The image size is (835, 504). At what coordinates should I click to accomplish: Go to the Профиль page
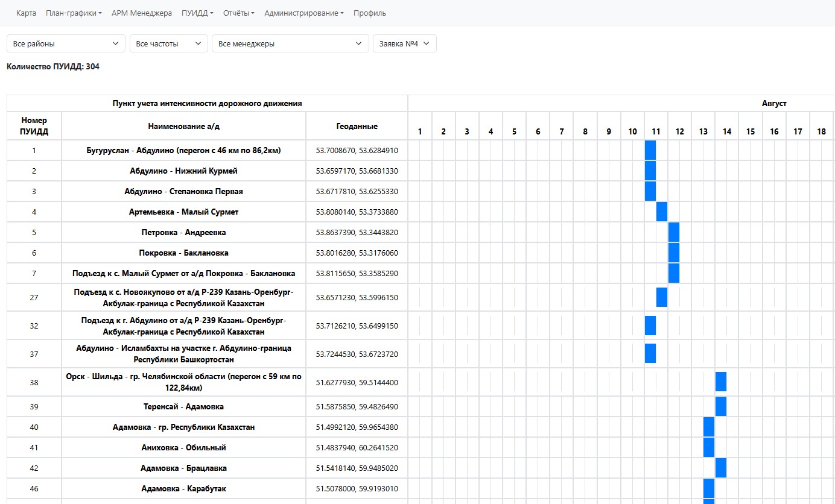click(370, 13)
